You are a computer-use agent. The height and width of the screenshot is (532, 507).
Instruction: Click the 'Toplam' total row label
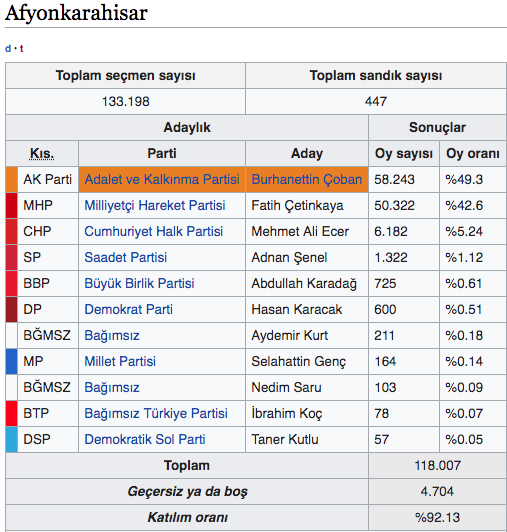[x=187, y=466]
